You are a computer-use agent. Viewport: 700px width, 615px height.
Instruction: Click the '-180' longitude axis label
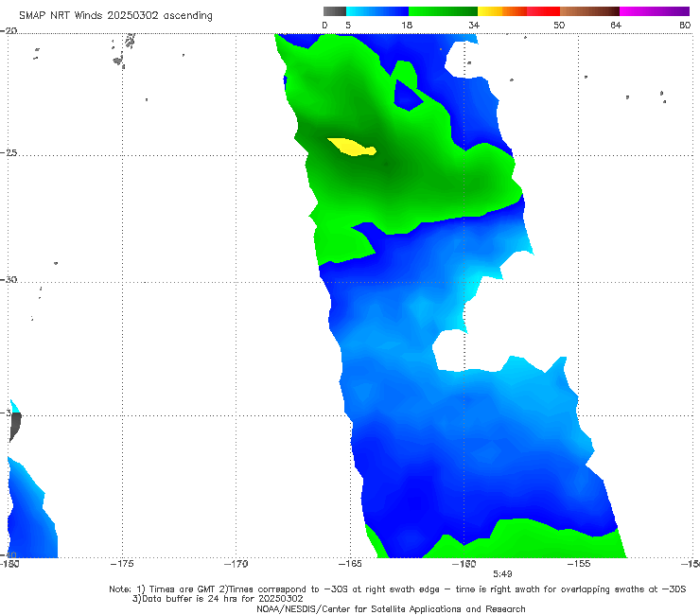click(9, 564)
